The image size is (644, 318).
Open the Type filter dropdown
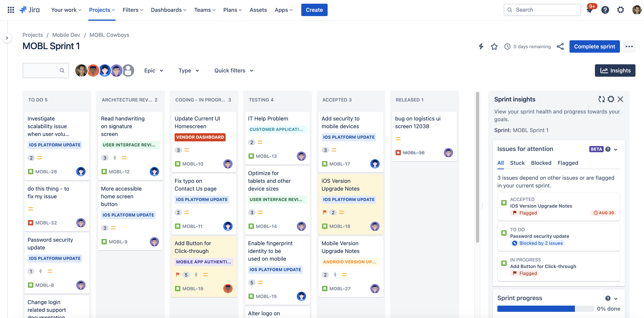pyautogui.click(x=189, y=70)
